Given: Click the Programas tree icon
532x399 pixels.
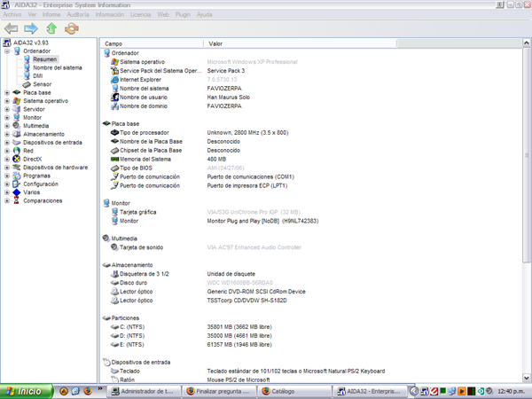Looking at the screenshot, I should click(17, 176).
